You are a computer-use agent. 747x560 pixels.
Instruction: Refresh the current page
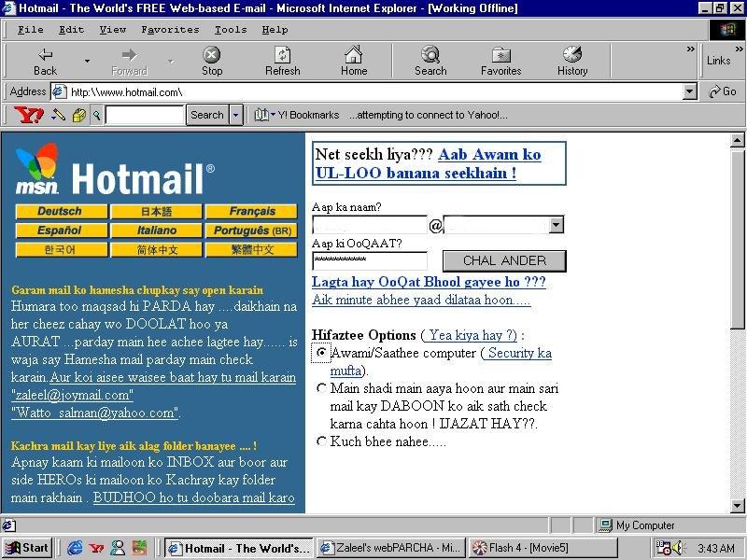point(283,62)
